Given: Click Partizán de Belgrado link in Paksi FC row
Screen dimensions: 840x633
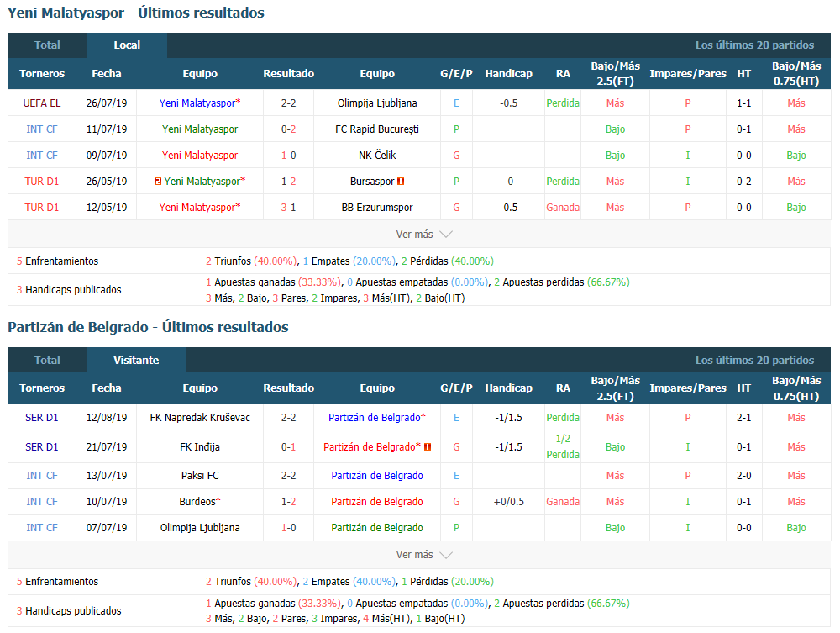Looking at the screenshot, I should [377, 476].
